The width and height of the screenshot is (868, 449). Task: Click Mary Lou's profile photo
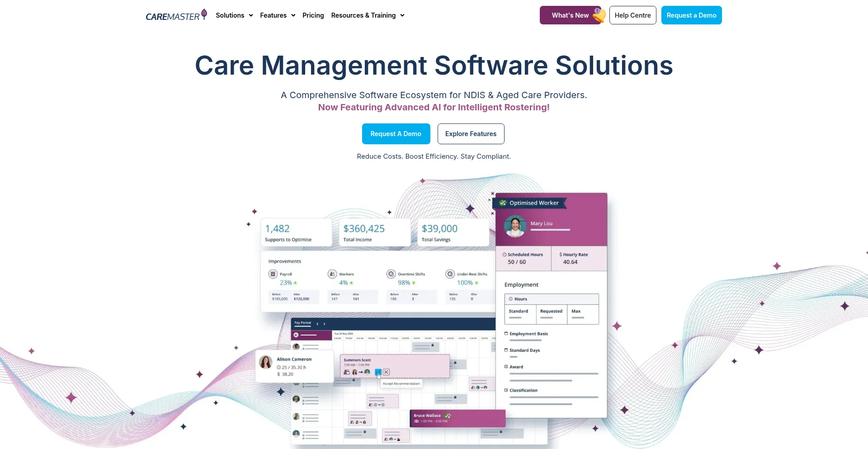(515, 226)
